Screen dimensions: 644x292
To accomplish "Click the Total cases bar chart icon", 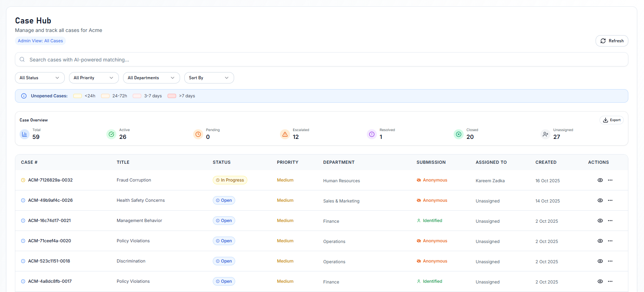I will click(x=25, y=134).
